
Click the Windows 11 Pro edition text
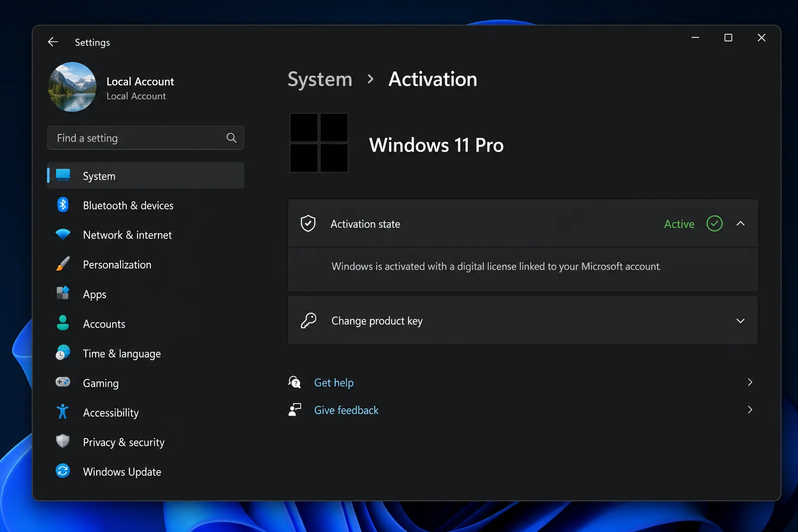click(x=436, y=145)
